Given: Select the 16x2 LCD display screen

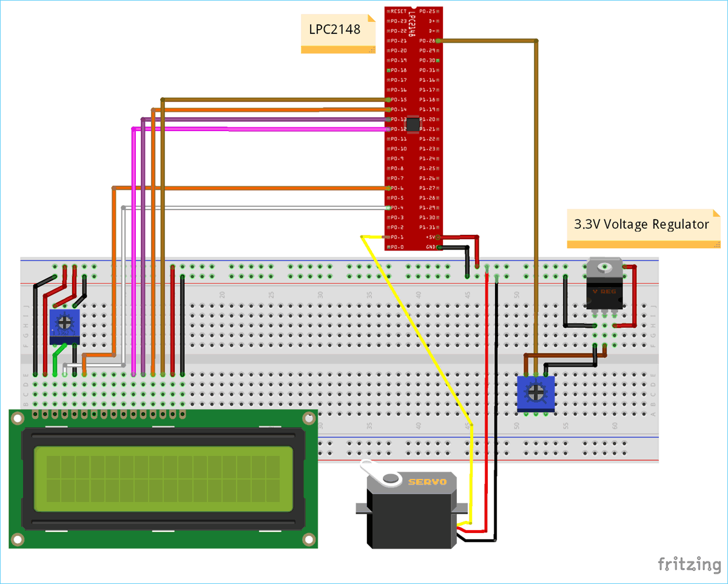Looking at the screenshot, I should [163, 479].
